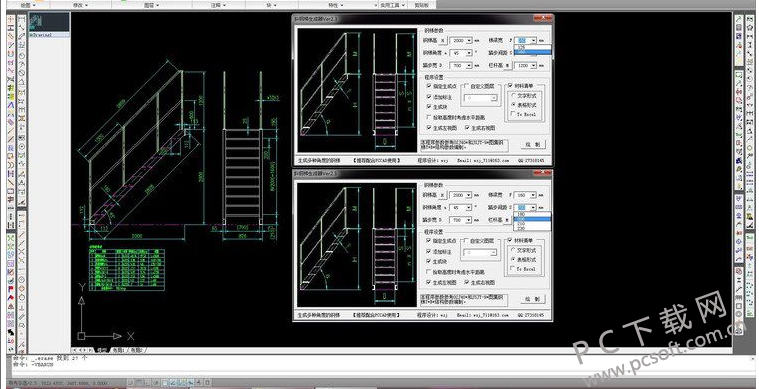Select the Circle tool in the draw toolbar

22,56
